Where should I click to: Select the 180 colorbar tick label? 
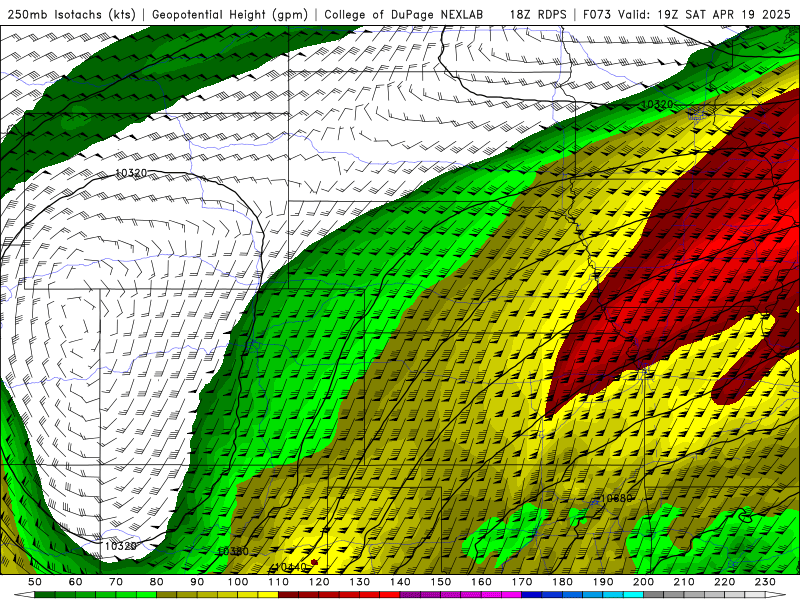pyautogui.click(x=563, y=582)
